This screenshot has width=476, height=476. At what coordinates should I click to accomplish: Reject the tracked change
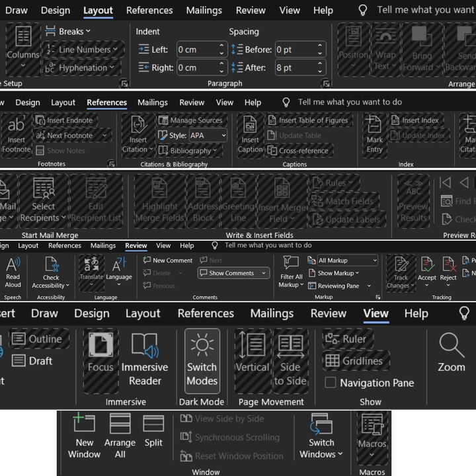pos(448,272)
